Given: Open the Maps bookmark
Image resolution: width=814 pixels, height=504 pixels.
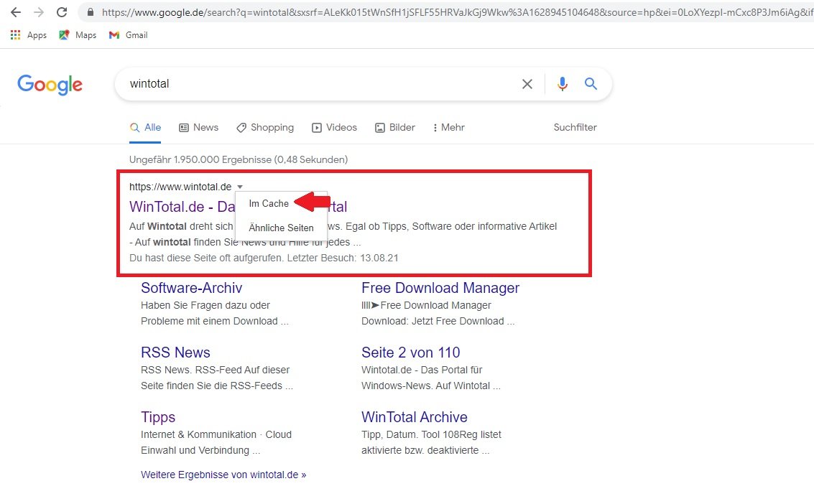Looking at the screenshot, I should pos(78,35).
